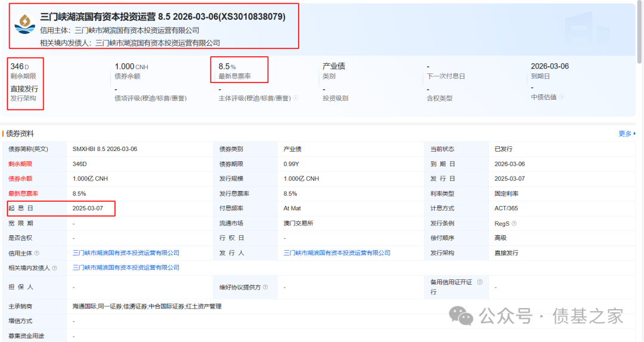The width and height of the screenshot is (644, 342).
Task: Click 发行规模 value 1.000亿 CNH
Action: click(301, 179)
